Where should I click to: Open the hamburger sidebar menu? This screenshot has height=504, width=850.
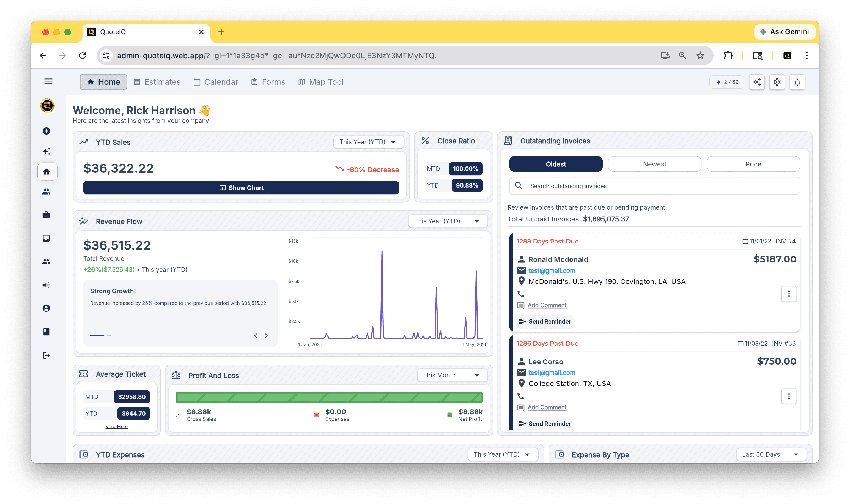(48, 81)
